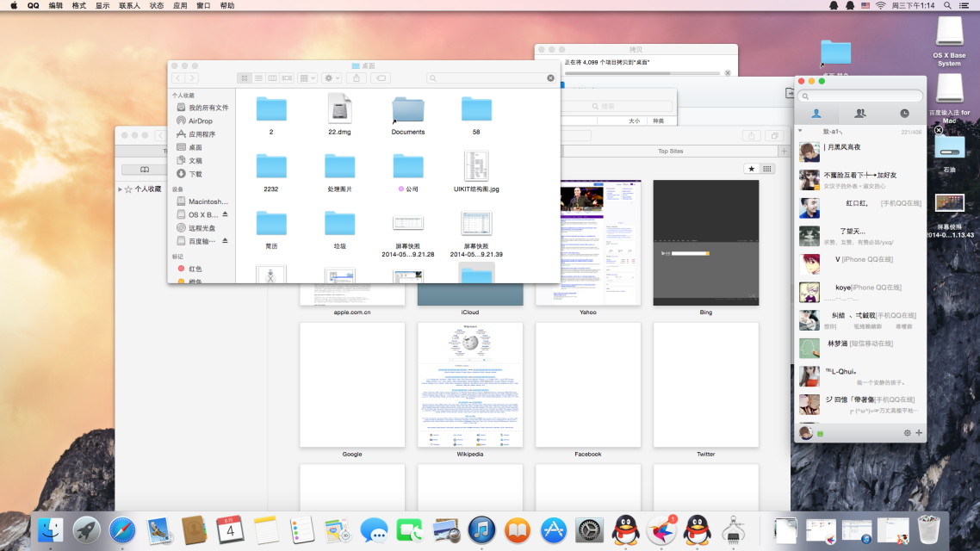The width and height of the screenshot is (980, 551).
Task: Open Wikipedia Top Sites thumbnail
Action: click(470, 385)
